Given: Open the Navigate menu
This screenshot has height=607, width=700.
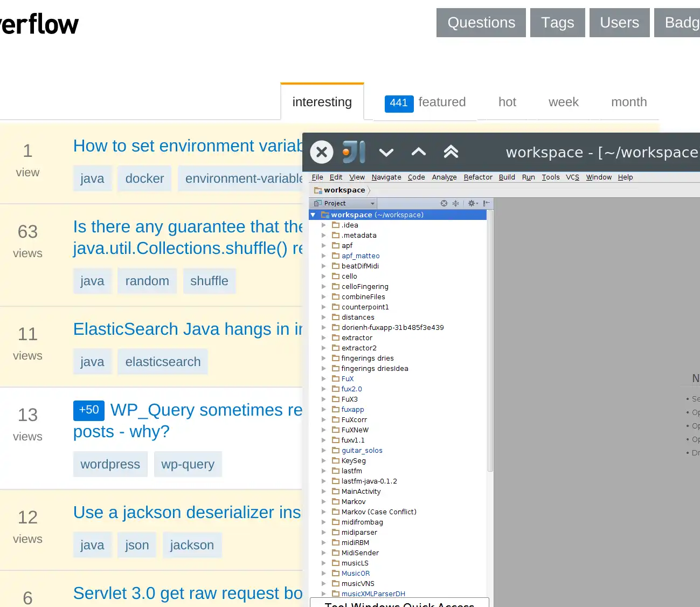Looking at the screenshot, I should pos(386,177).
